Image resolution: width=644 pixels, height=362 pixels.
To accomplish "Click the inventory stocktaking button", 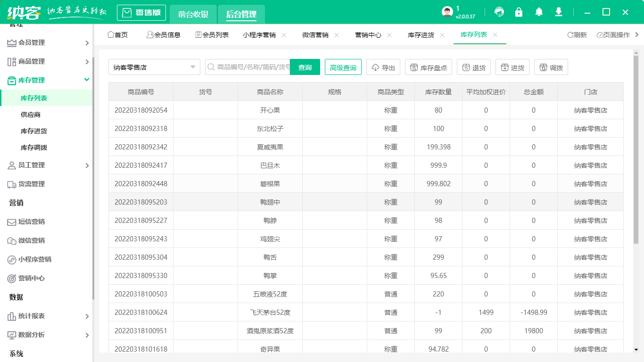I will pyautogui.click(x=429, y=67).
